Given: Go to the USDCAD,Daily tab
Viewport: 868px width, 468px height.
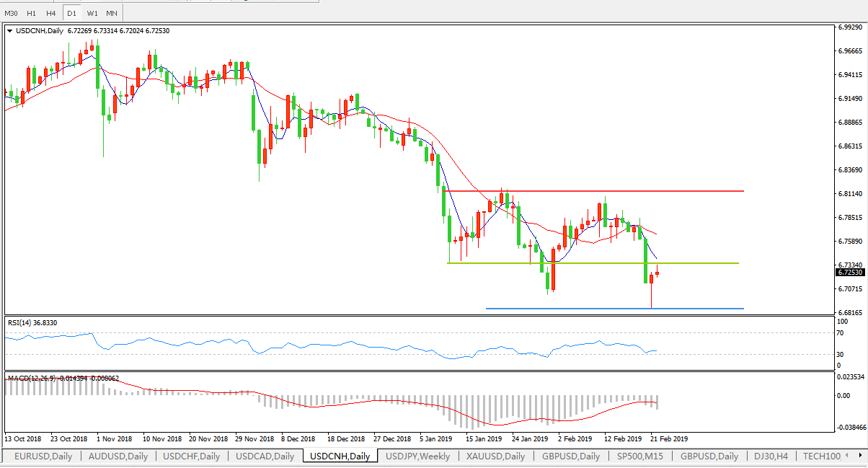Looking at the screenshot, I should point(265,456).
